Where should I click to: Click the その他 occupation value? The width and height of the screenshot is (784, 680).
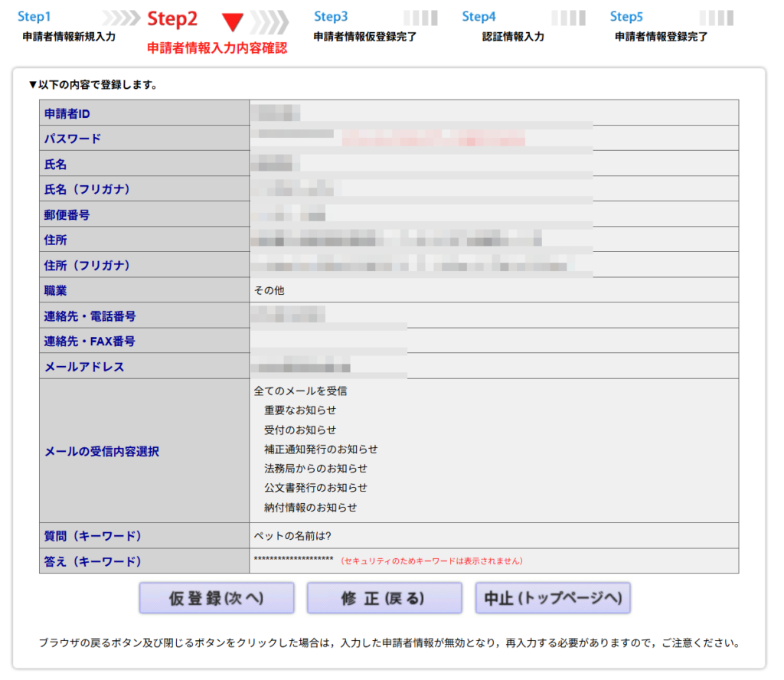pyautogui.click(x=269, y=290)
